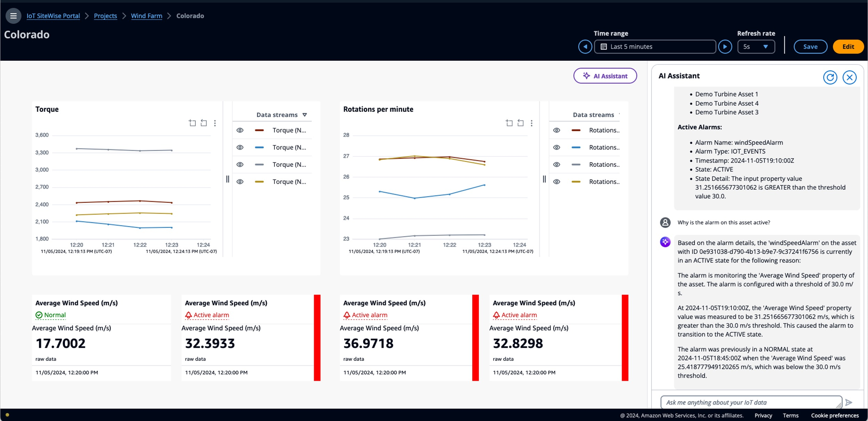Screen dimensions: 868x421
Task: Open the Projects breadcrumb link
Action: (105, 16)
